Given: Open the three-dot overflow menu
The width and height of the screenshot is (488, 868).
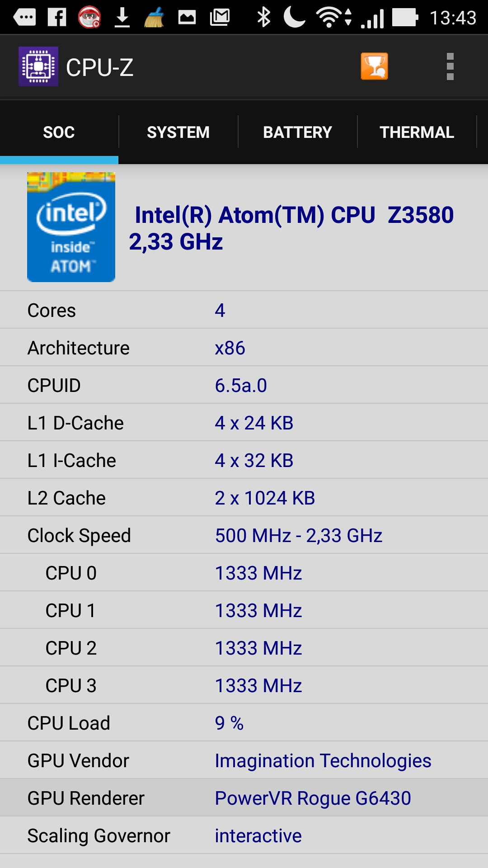Looking at the screenshot, I should 450,66.
